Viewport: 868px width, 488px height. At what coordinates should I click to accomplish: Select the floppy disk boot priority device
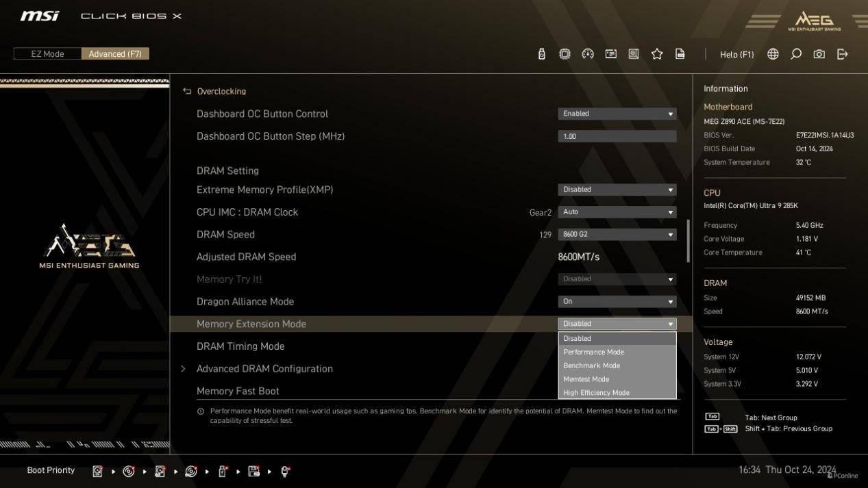(254, 471)
